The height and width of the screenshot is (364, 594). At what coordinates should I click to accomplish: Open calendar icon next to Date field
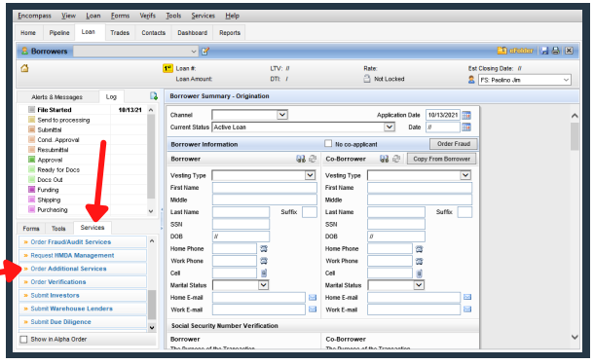click(x=466, y=127)
